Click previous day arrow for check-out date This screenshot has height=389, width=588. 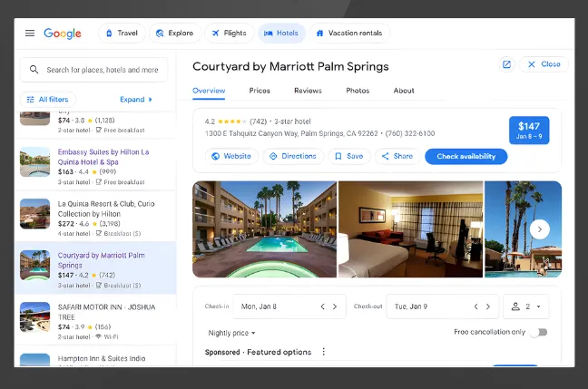pos(475,306)
